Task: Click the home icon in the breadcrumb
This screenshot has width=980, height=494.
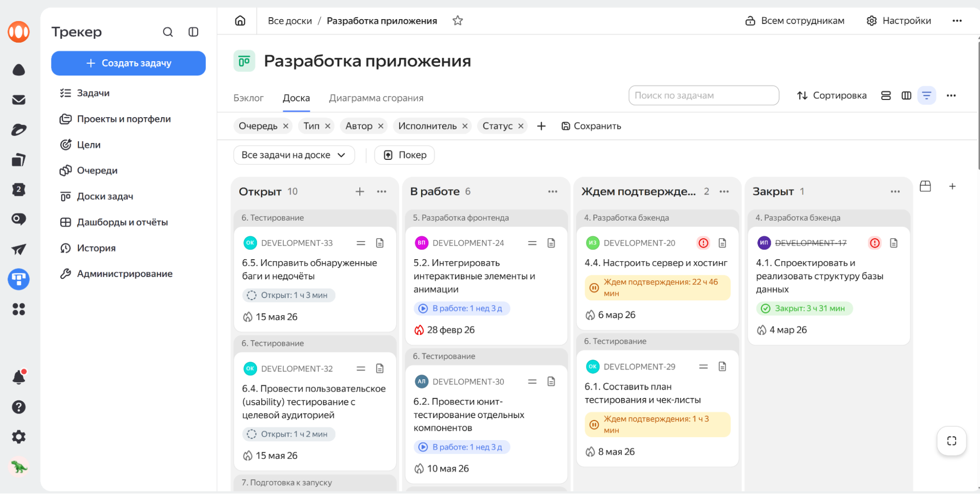Action: [240, 21]
